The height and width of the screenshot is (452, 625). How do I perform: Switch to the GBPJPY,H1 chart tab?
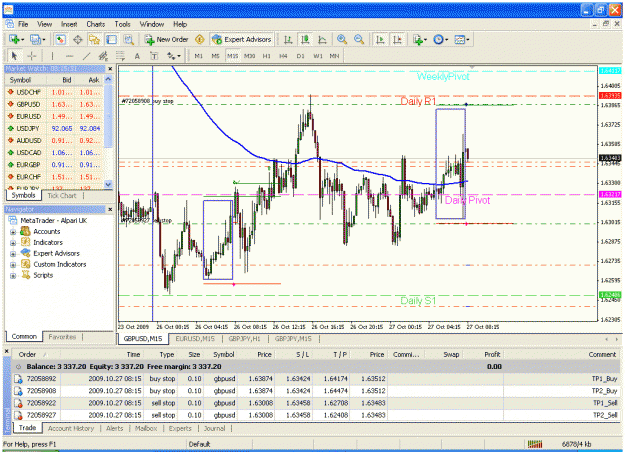point(244,339)
